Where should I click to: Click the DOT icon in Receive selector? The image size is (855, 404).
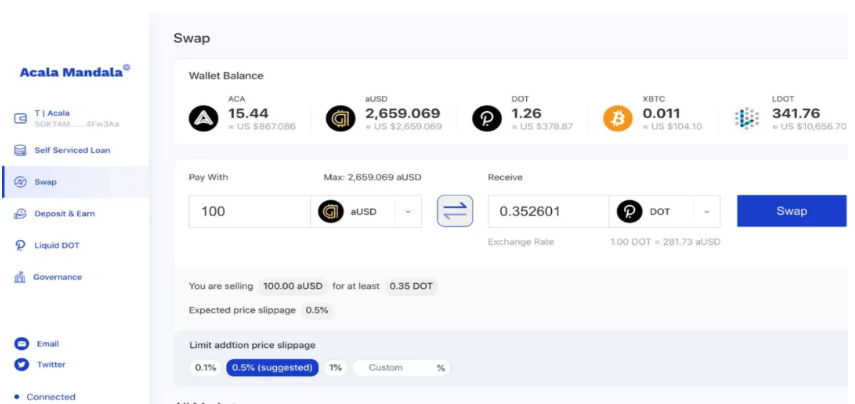click(629, 212)
